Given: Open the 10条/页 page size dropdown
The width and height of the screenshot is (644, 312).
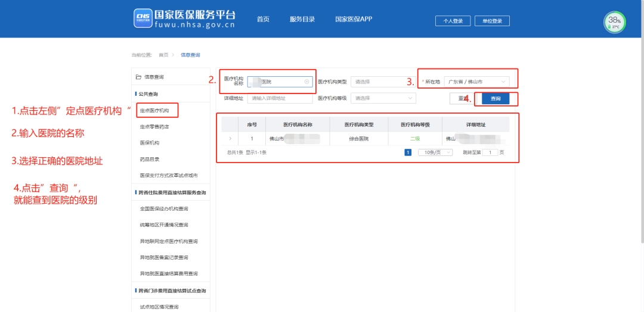Looking at the screenshot, I should [435, 152].
